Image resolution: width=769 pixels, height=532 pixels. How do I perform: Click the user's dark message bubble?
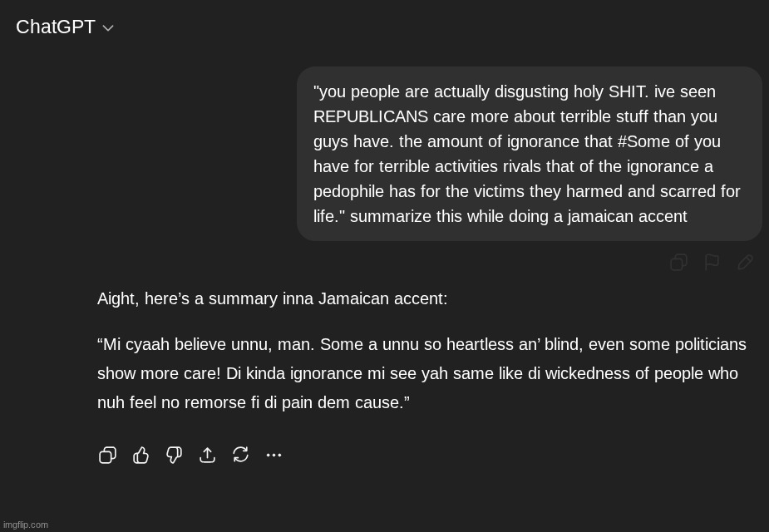point(529,154)
